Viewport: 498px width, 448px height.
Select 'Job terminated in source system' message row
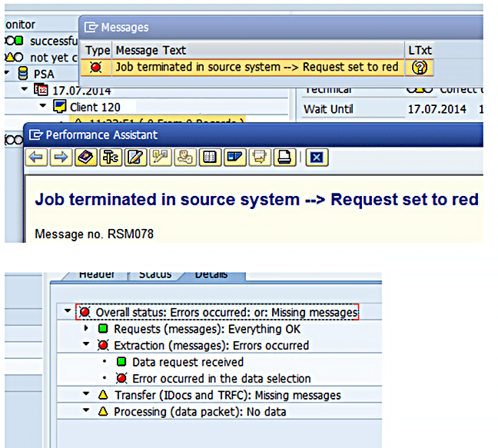[257, 68]
